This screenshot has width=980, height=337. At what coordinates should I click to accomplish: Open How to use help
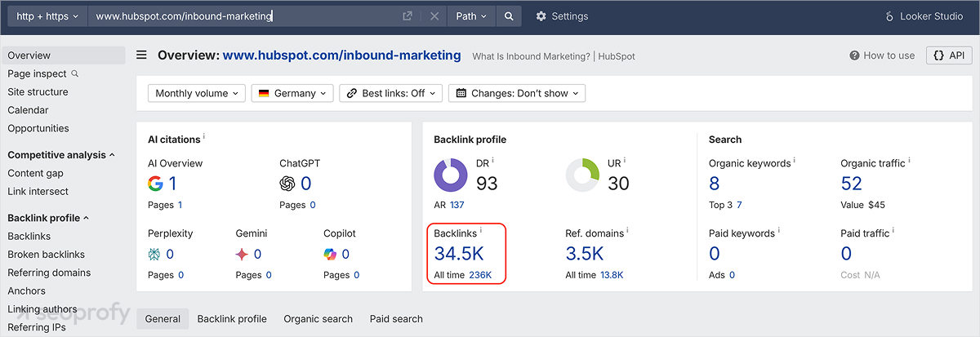click(882, 55)
